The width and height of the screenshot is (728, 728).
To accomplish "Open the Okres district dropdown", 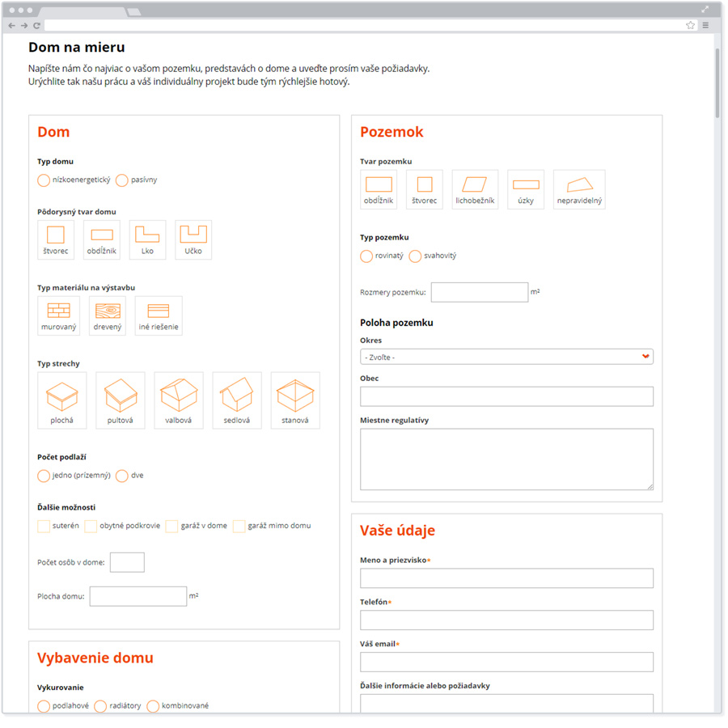I will [506, 357].
